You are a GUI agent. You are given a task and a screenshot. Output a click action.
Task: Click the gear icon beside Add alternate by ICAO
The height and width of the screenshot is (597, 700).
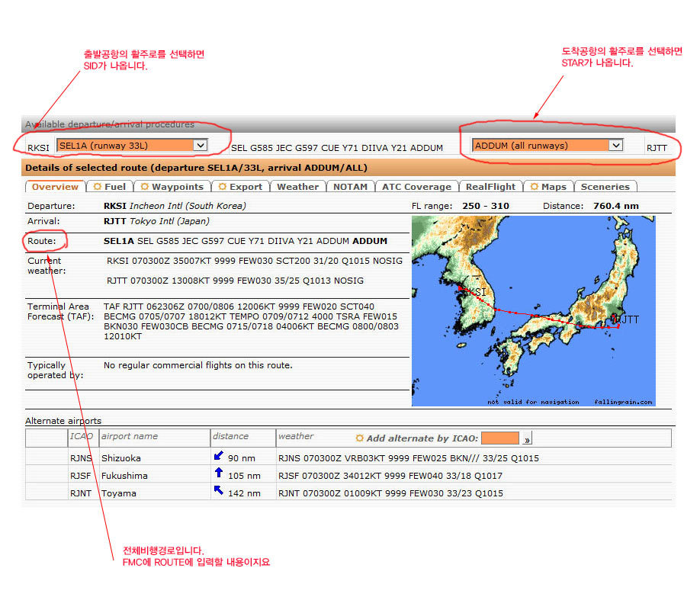pos(360,438)
